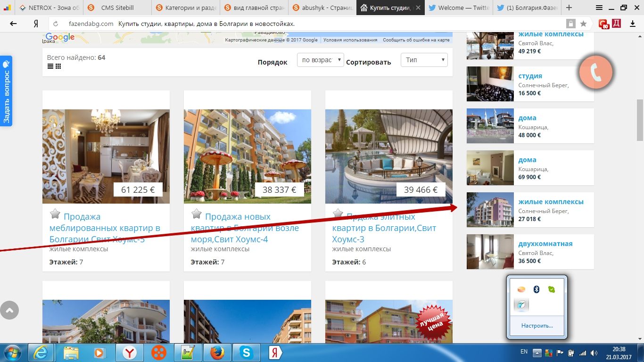Click the студия sidebar thumbnail image
Screen dimensions: 644x362
[x=490, y=84]
